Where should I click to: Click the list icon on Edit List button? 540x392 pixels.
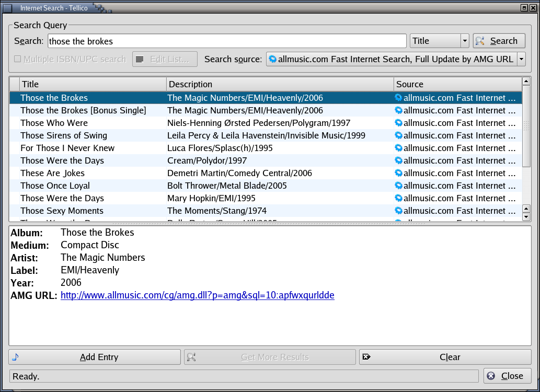[140, 59]
